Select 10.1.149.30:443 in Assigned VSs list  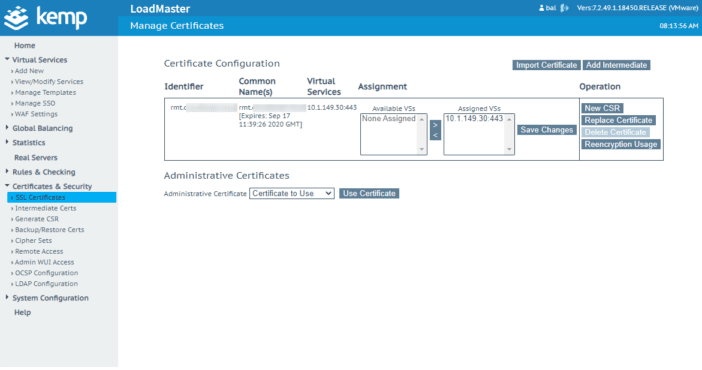(474, 119)
